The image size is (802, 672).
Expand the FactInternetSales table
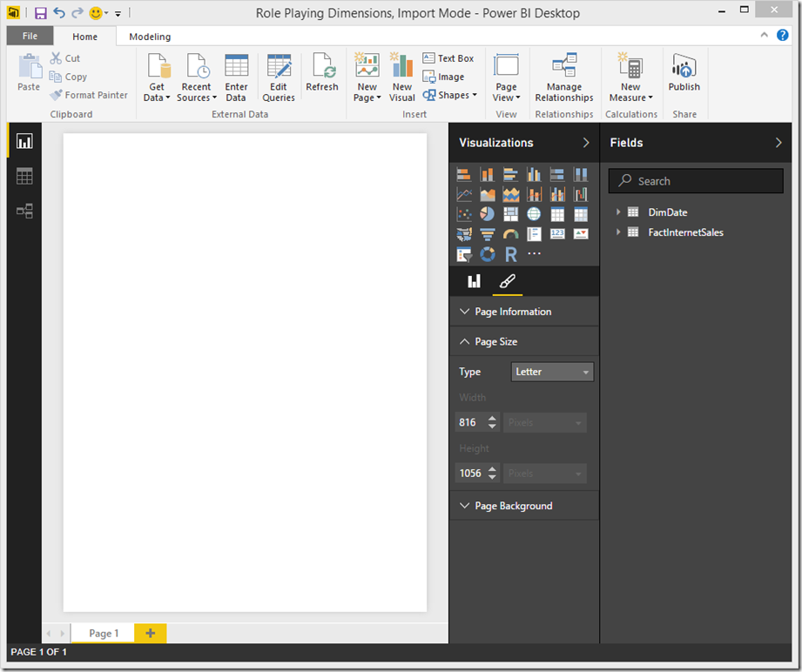tap(618, 232)
